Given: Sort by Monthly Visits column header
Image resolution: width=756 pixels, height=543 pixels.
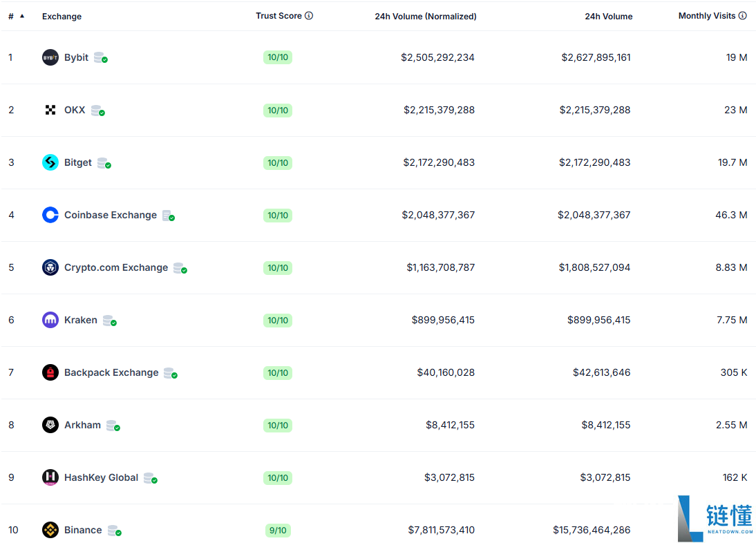Looking at the screenshot, I should (x=707, y=16).
